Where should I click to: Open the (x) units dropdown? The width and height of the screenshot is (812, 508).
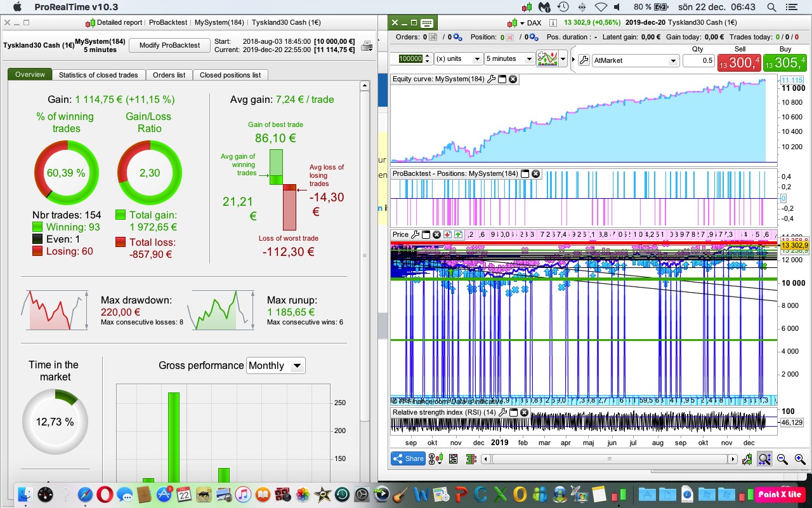(x=458, y=58)
